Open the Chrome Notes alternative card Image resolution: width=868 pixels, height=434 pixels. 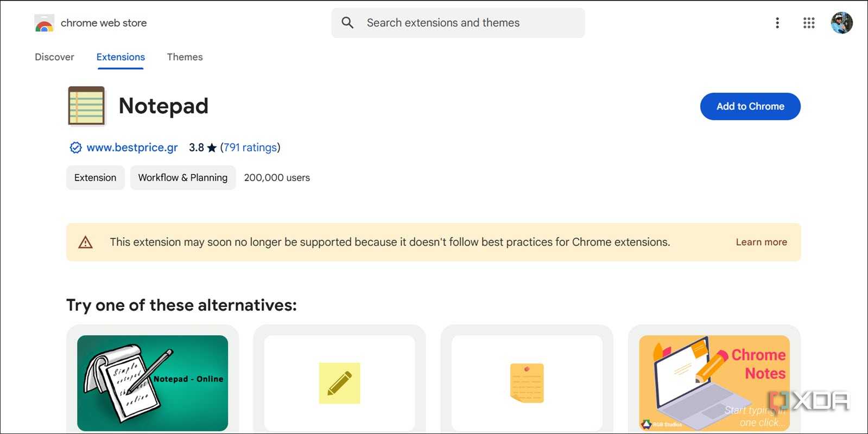(714, 380)
